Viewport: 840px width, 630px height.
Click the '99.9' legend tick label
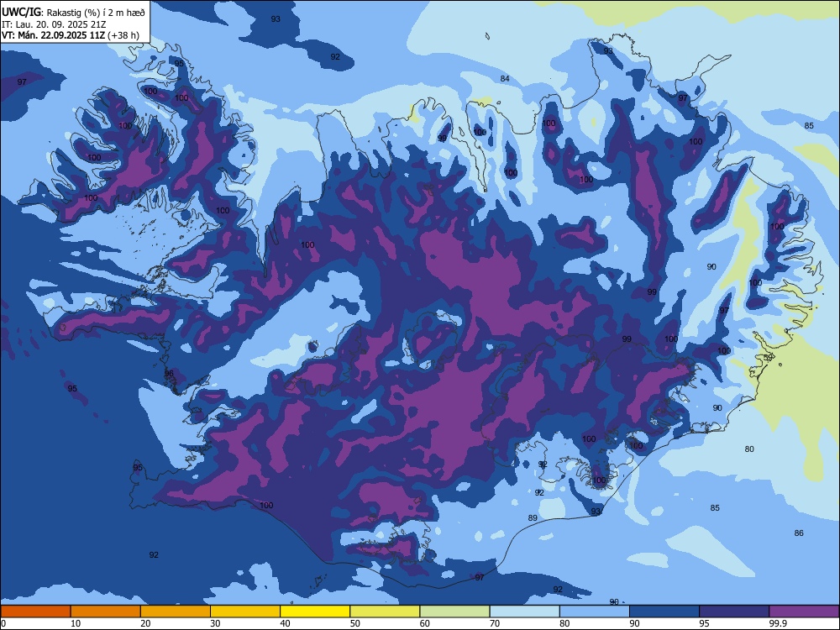tap(777, 623)
